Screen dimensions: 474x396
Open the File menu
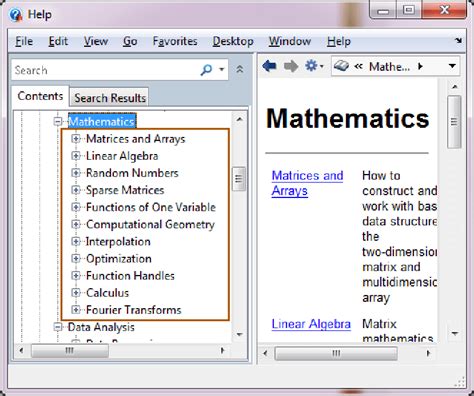pos(24,41)
